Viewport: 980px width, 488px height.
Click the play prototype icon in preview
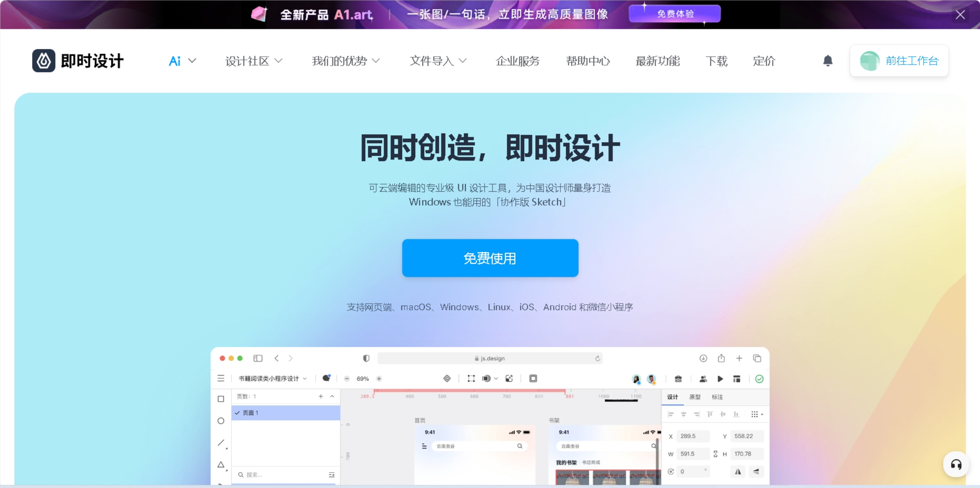[x=720, y=379]
